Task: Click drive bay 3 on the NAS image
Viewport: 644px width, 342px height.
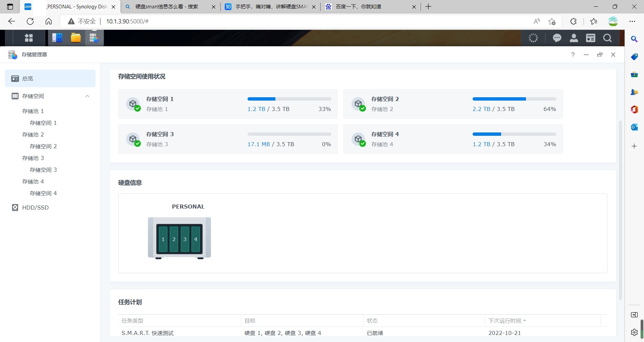Action: (x=185, y=239)
